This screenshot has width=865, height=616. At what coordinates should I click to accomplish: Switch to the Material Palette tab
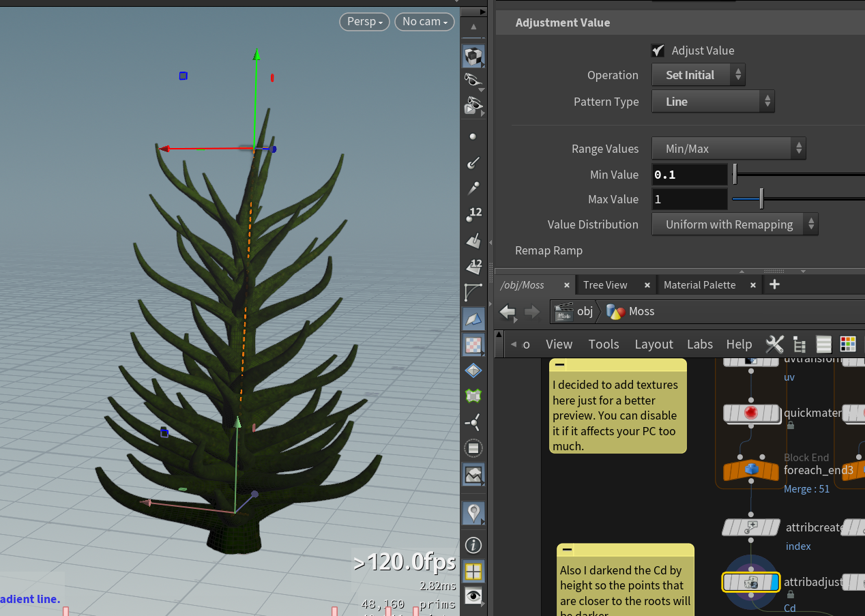point(699,284)
